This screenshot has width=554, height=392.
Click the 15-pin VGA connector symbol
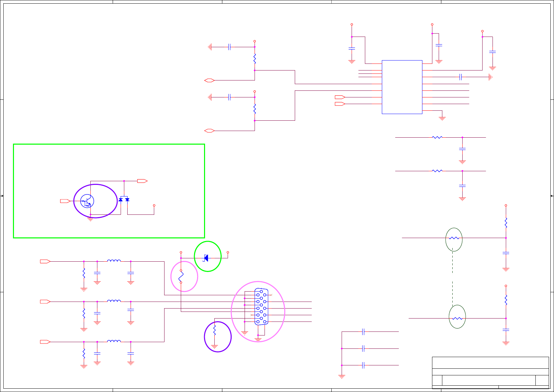tap(261, 307)
